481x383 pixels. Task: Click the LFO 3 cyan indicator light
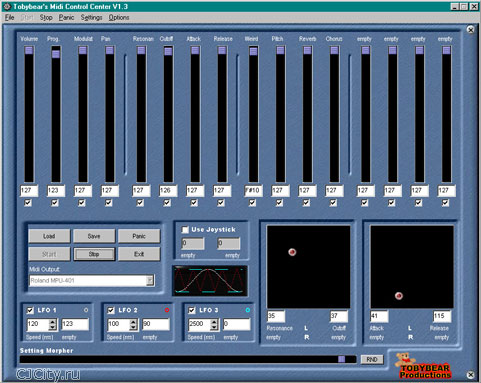point(248,310)
